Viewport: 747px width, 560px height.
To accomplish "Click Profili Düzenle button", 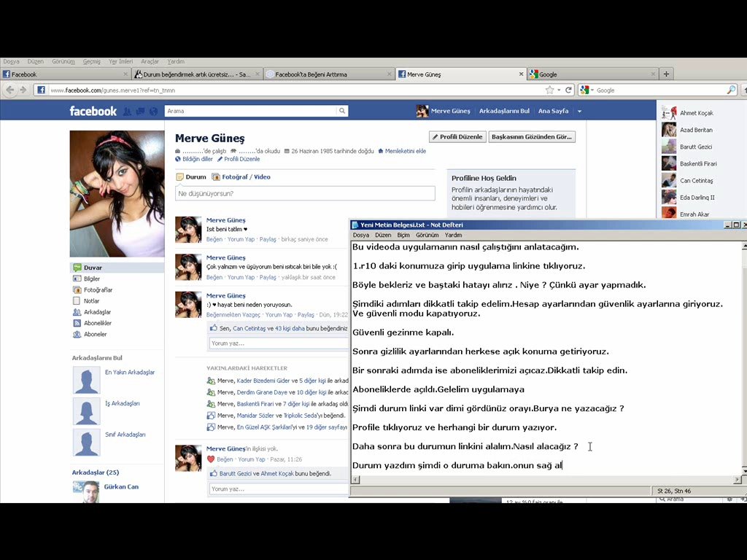I will (457, 136).
